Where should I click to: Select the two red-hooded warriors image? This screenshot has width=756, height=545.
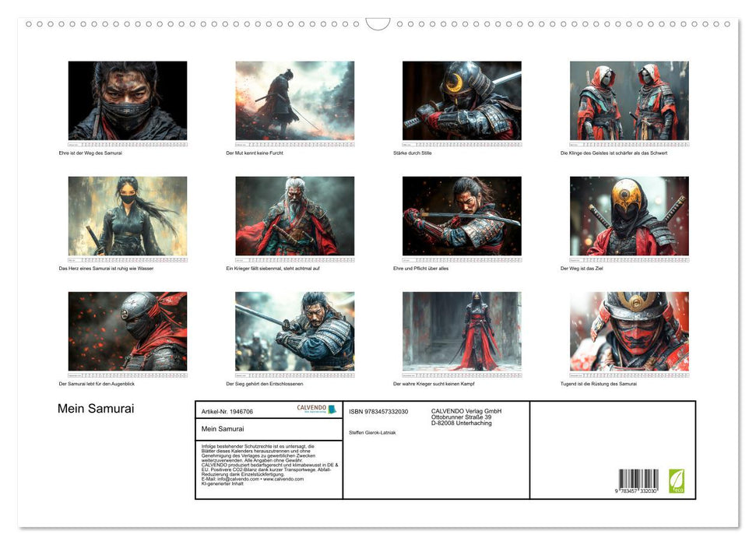coord(629,100)
